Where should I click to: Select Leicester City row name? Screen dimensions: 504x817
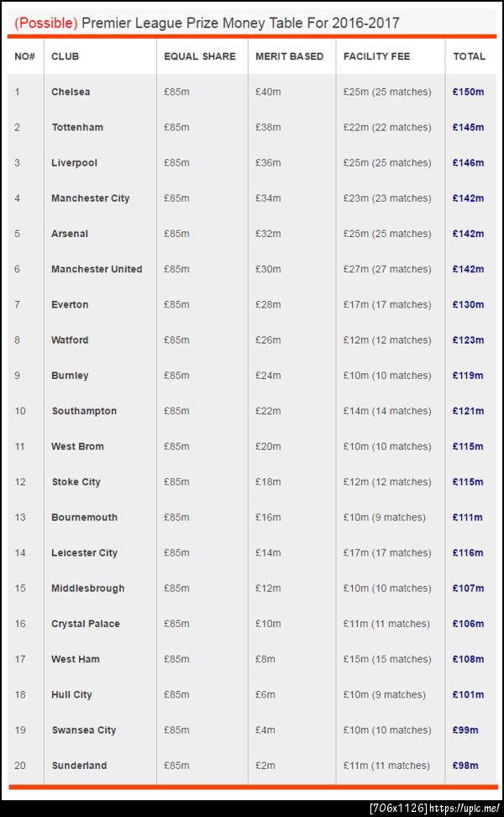(84, 553)
